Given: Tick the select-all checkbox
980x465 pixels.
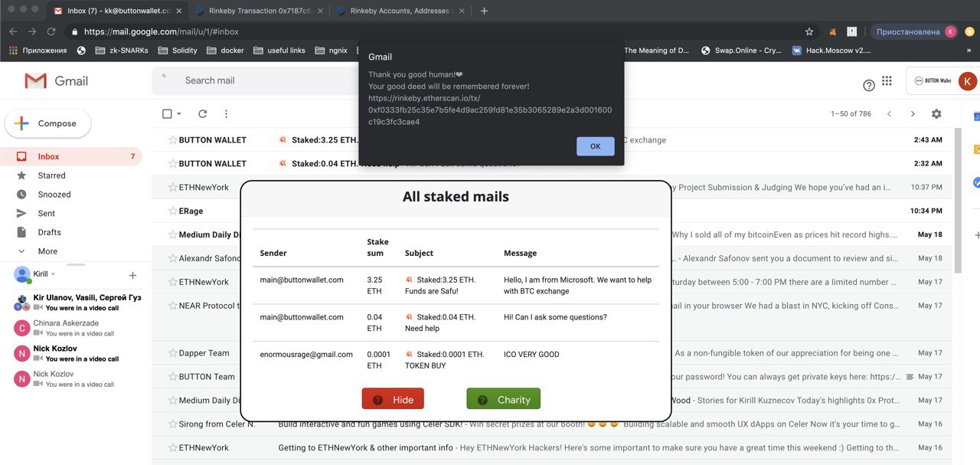Looking at the screenshot, I should pos(167,113).
